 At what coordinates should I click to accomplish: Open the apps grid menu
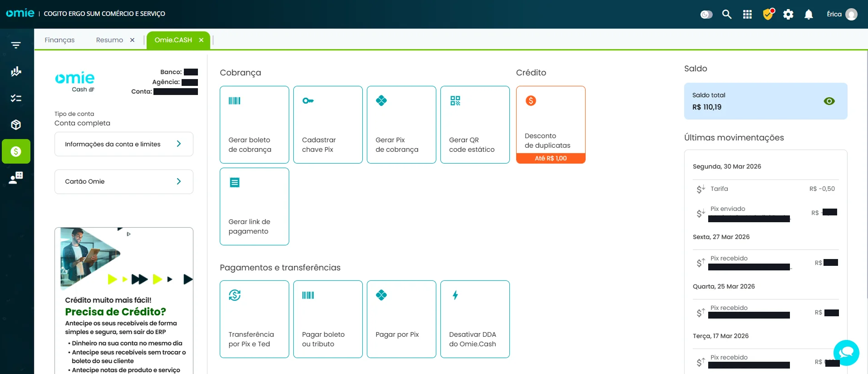point(747,15)
